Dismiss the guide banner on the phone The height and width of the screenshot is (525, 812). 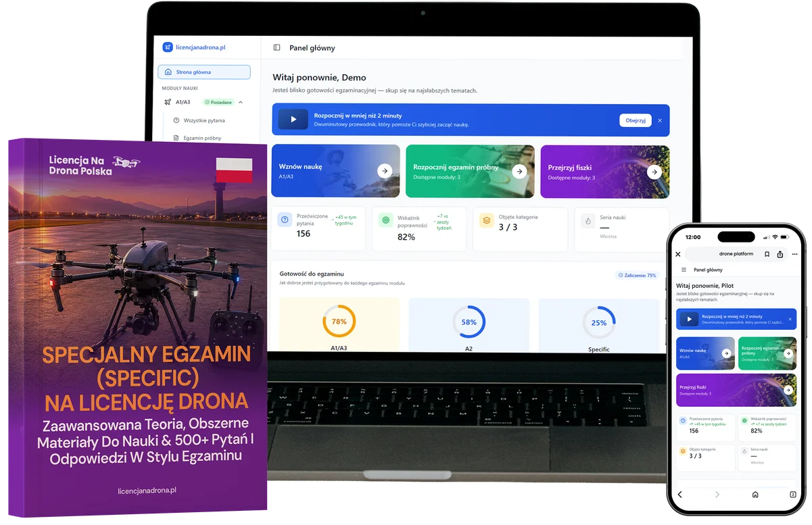tap(790, 319)
